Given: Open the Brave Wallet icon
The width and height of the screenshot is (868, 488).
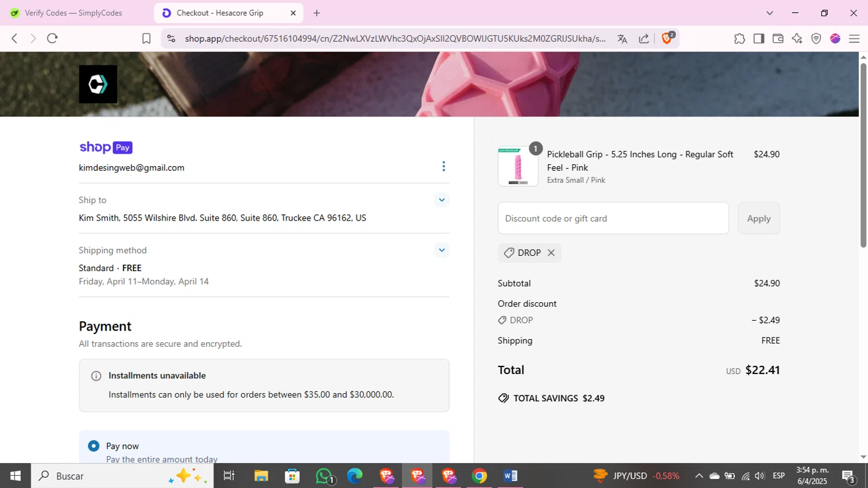Looking at the screenshot, I should point(778,38).
